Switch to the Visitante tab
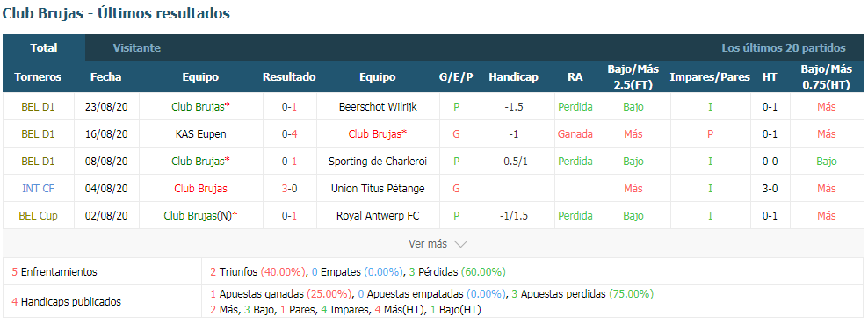The image size is (868, 324). point(137,48)
